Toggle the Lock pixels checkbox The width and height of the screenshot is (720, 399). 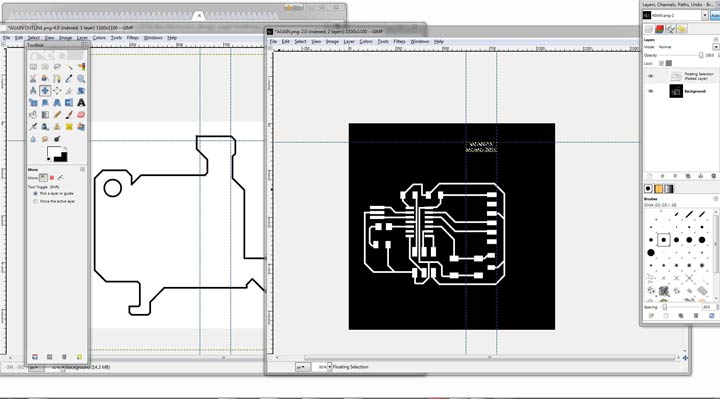coord(661,63)
